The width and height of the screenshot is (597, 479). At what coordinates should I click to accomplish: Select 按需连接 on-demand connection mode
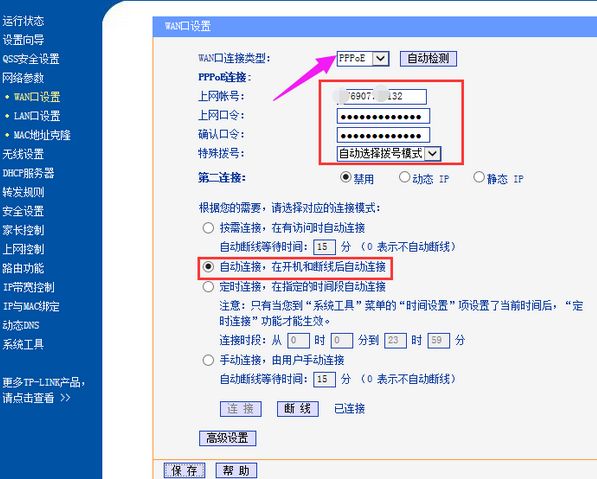pos(208,228)
